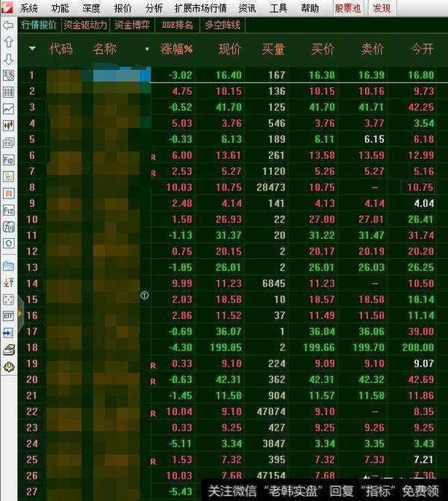
Task: Click the down arrow sidebar icon
Action: [8, 59]
